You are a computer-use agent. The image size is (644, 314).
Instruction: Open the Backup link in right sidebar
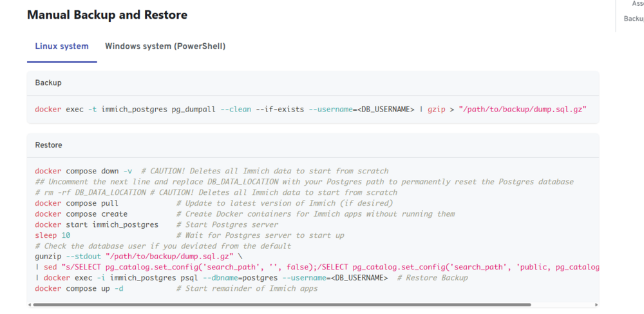tap(633, 19)
